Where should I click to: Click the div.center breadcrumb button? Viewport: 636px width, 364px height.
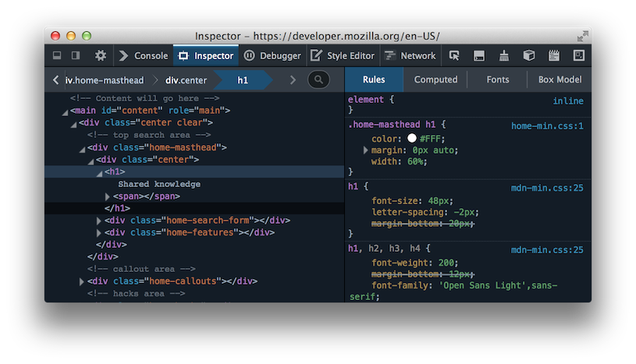tap(186, 80)
